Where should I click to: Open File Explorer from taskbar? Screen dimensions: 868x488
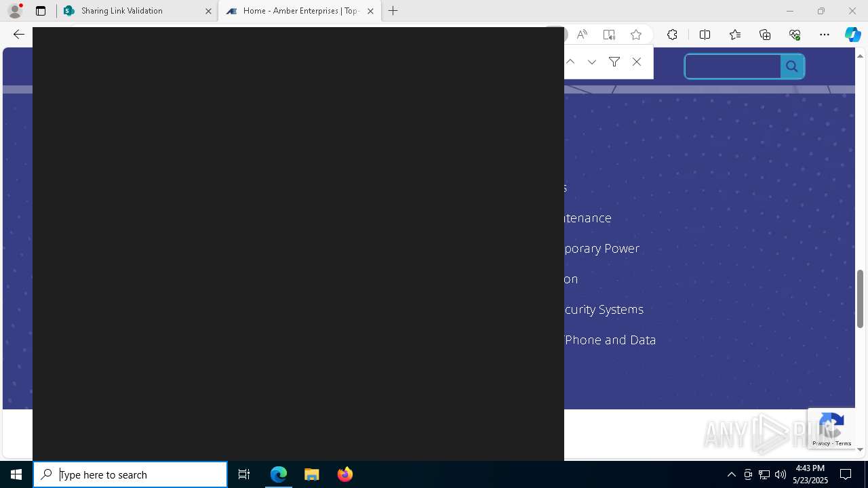[x=312, y=474]
